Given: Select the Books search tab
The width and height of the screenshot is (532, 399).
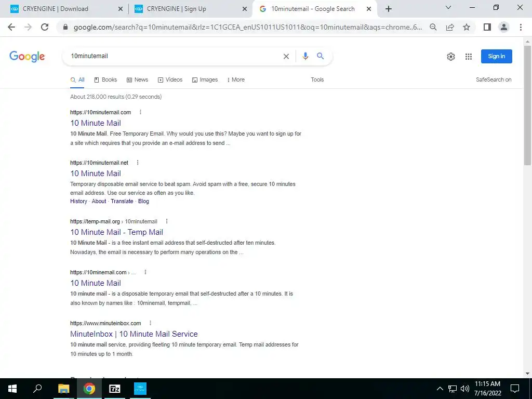Looking at the screenshot, I should [x=105, y=79].
